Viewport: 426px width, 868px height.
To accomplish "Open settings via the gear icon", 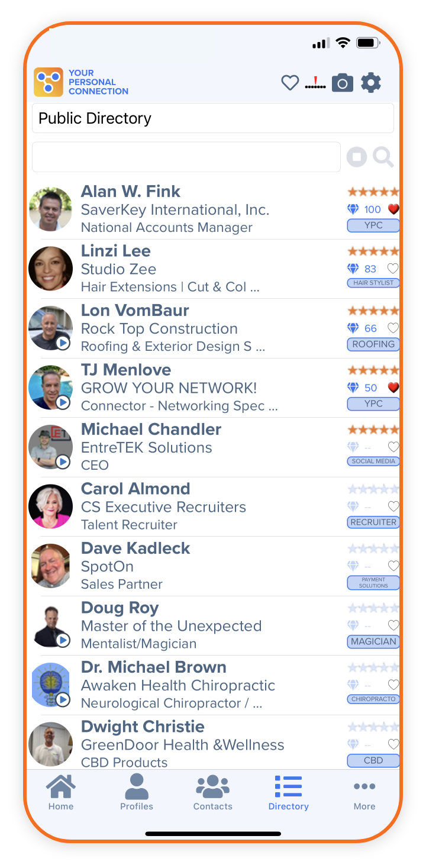I will pyautogui.click(x=371, y=83).
